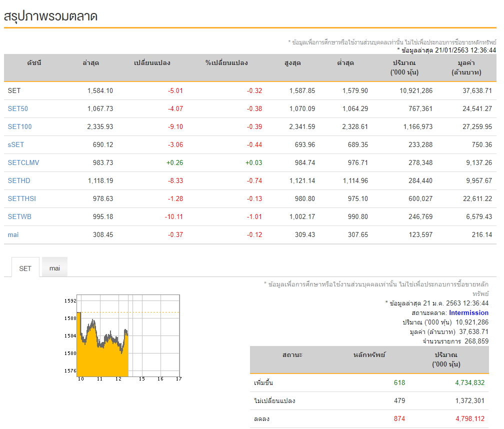Viewport: 504px width, 429px height.
Task: Select SETWB high value 1,002.17
Action: [x=302, y=216]
